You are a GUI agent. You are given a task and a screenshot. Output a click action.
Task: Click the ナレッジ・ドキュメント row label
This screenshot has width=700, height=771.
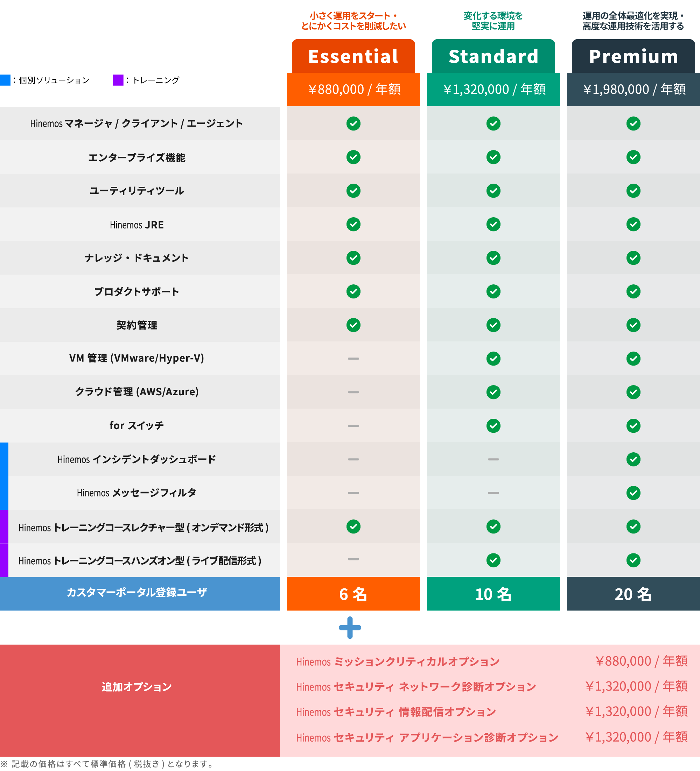point(136,258)
